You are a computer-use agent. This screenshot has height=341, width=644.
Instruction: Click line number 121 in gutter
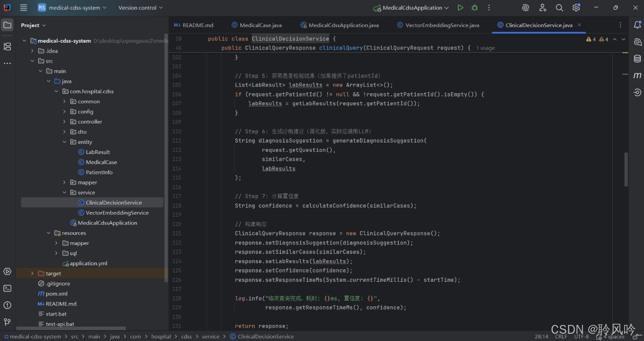(x=177, y=234)
